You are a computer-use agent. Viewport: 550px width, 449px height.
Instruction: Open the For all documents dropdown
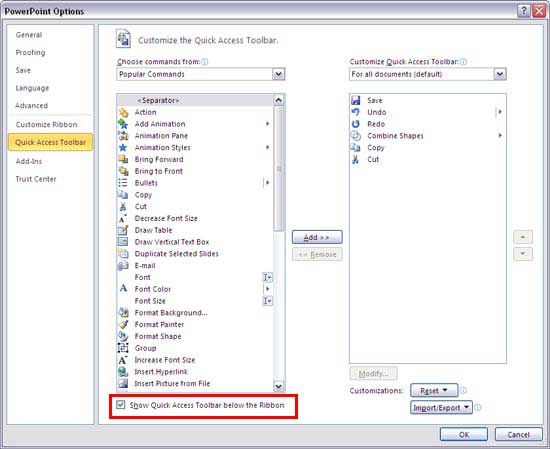(500, 74)
